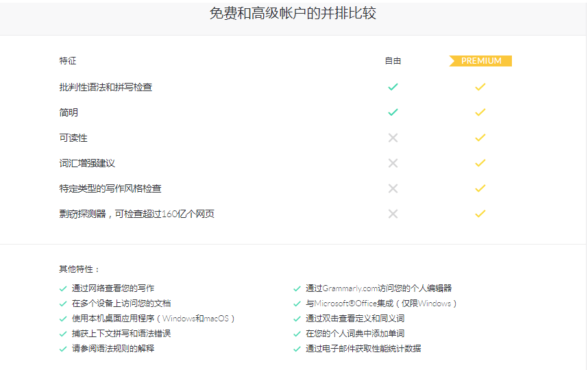Click check icon beside 通过Grammarly.com访问您的个人编辑器

[297, 288]
